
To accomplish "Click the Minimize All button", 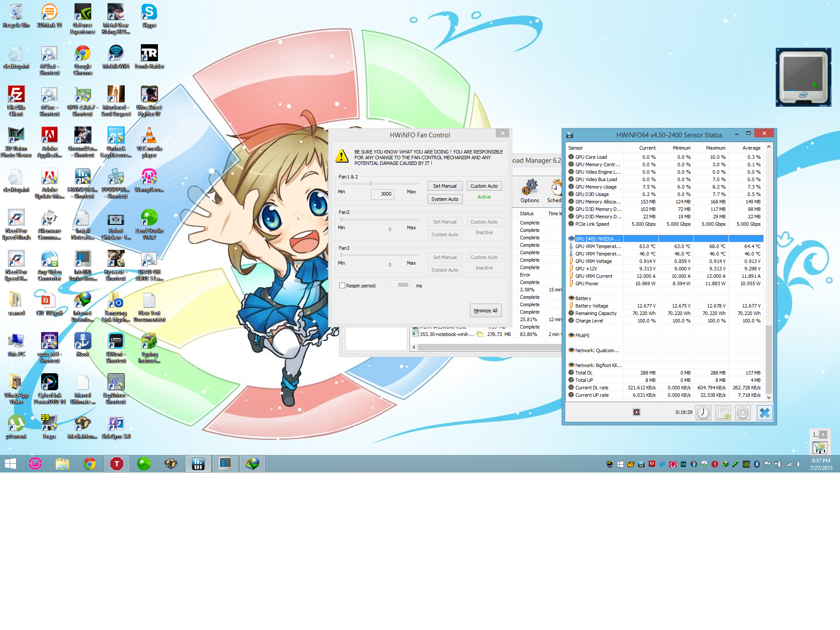I will tap(485, 311).
